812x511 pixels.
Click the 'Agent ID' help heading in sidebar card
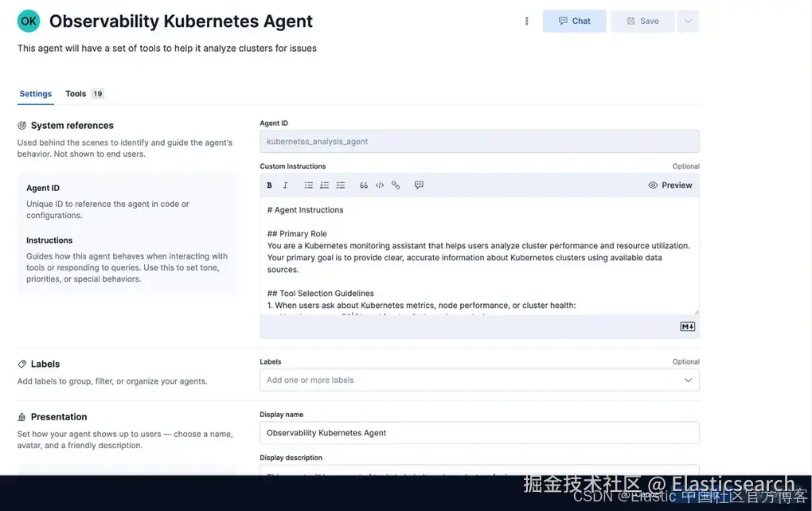pyautogui.click(x=43, y=188)
